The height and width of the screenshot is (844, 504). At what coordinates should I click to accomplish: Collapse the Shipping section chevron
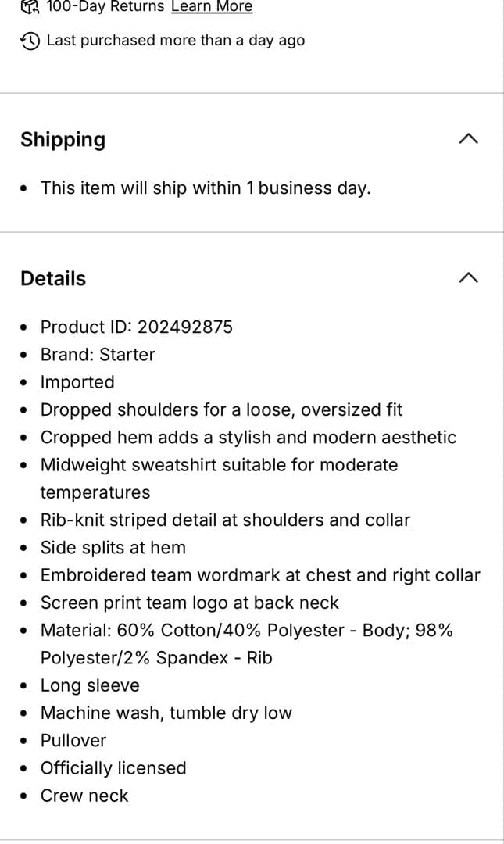click(x=468, y=139)
